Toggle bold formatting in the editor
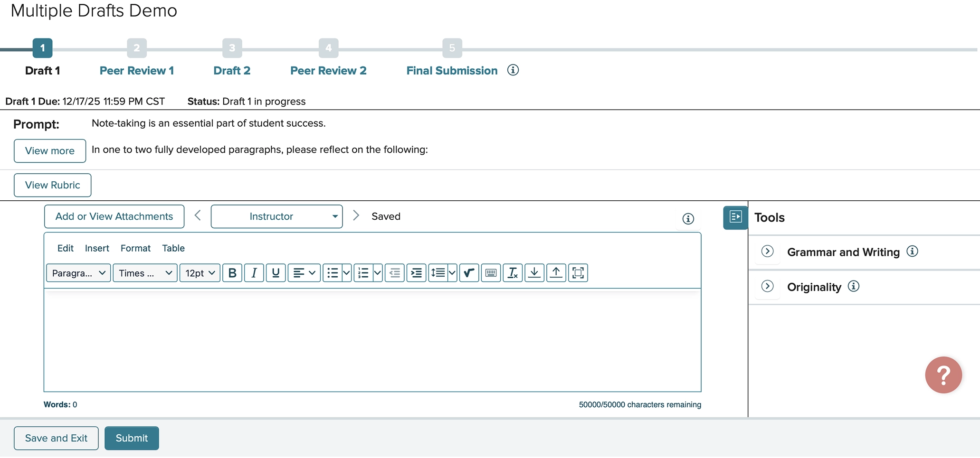 coord(232,273)
